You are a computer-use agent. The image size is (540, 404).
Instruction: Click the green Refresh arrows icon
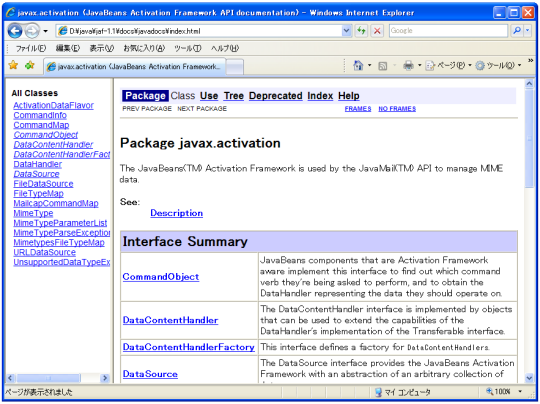coord(361,31)
